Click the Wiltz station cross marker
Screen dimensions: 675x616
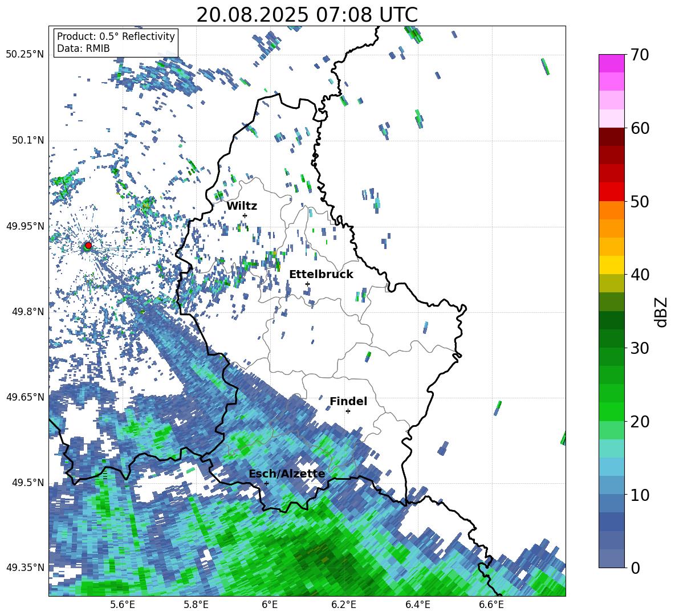pyautogui.click(x=245, y=215)
